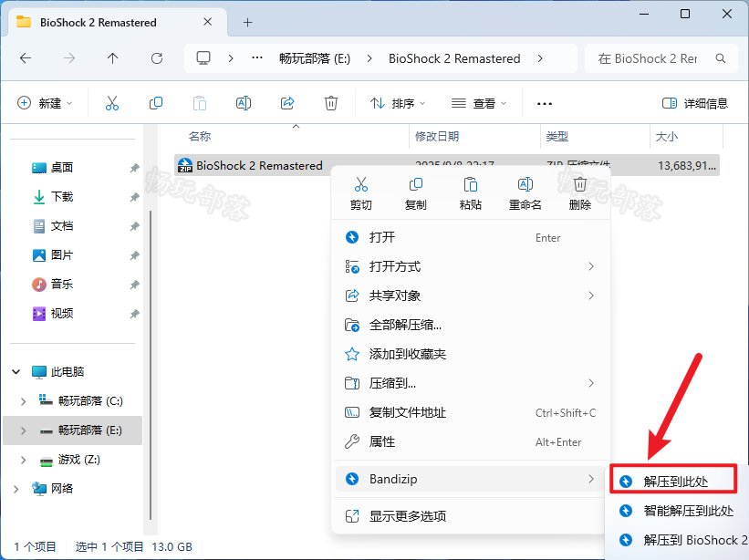Sort by the 修改日期 column header
The image size is (749, 560).
pyautogui.click(x=437, y=137)
